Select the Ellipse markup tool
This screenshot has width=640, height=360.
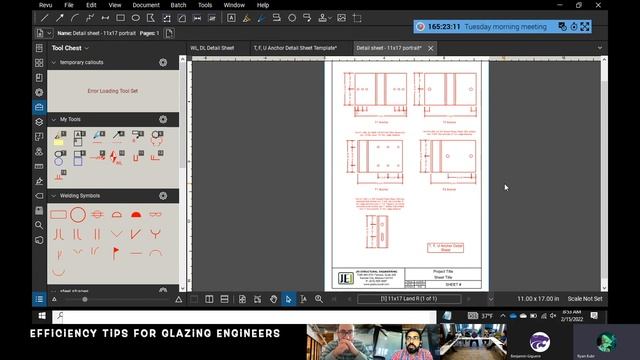136,18
